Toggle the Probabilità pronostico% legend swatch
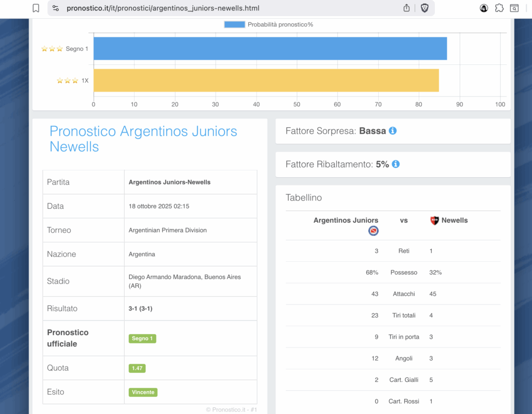Viewport: 532px width, 414px height. [234, 24]
